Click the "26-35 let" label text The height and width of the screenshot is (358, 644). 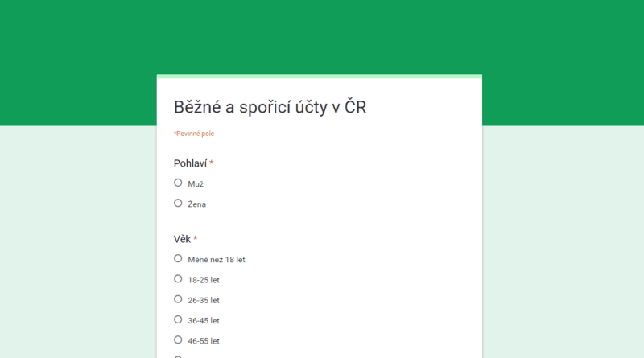(204, 300)
